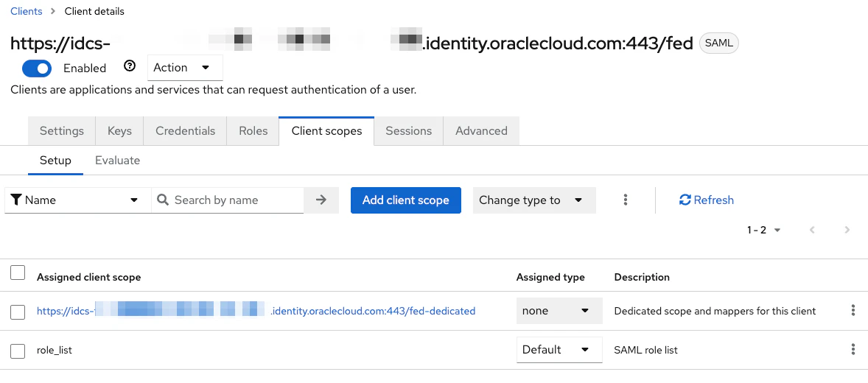Check the select-all header checkbox
Image resolution: width=868 pixels, height=383 pixels.
[x=18, y=273]
